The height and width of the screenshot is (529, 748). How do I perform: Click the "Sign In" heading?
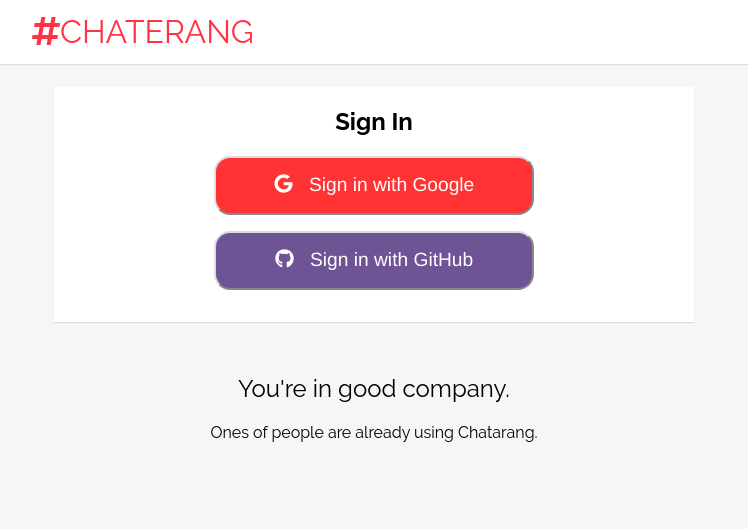(374, 122)
